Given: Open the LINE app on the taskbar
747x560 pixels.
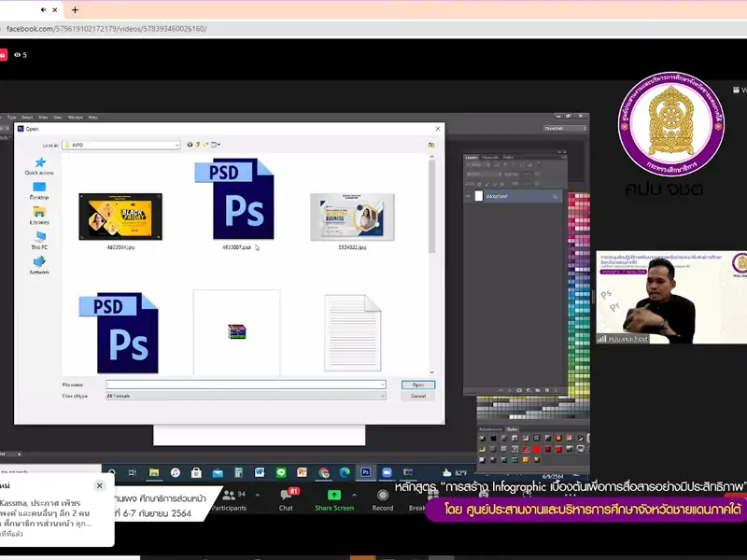Looking at the screenshot, I should [281, 472].
